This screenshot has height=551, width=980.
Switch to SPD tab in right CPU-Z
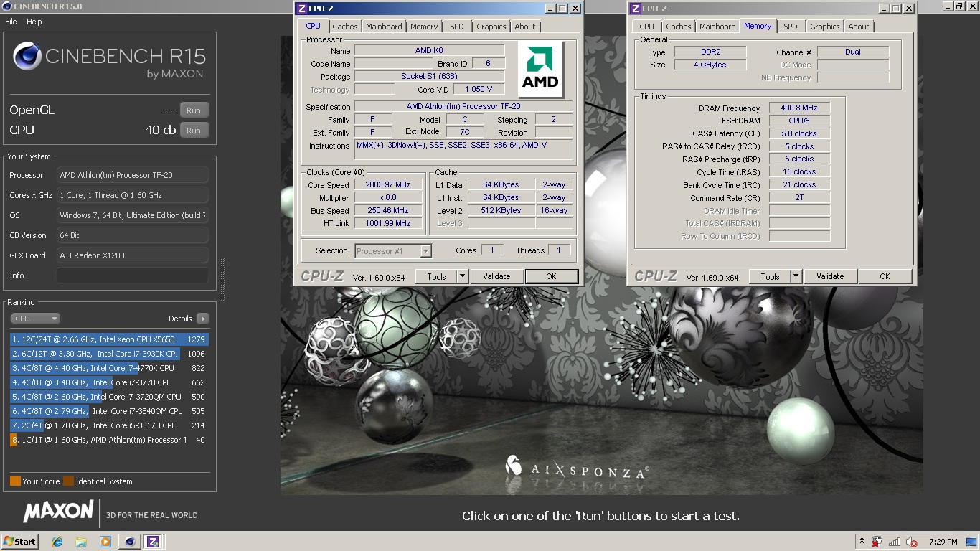click(x=791, y=27)
